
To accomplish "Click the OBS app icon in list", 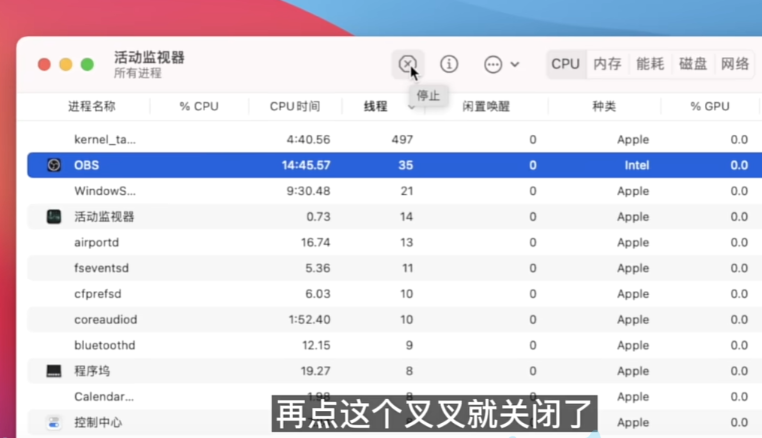I will pos(54,165).
